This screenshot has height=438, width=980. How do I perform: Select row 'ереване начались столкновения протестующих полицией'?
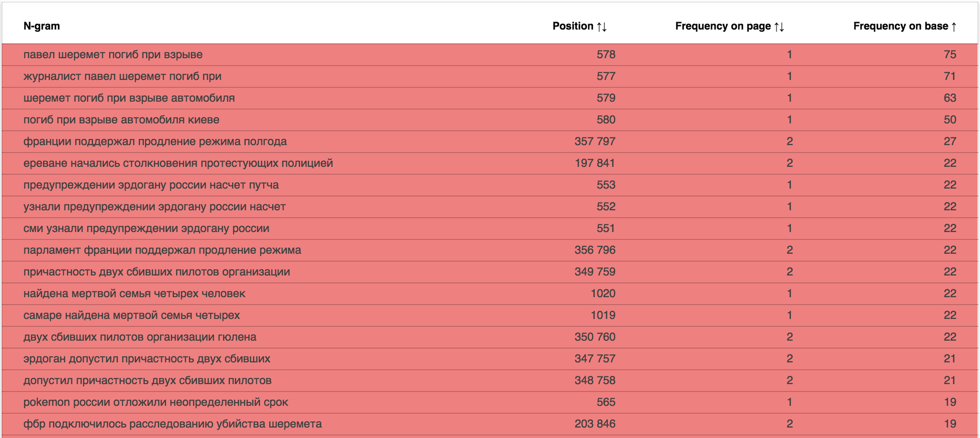pos(178,163)
